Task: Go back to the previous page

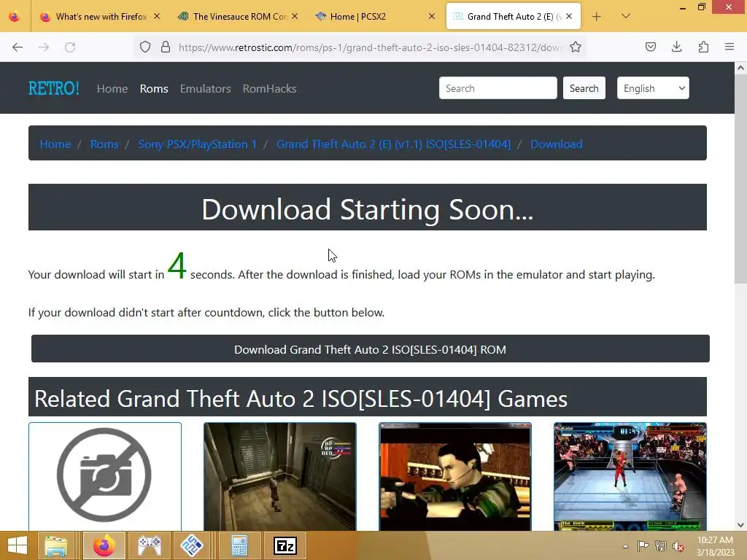Action: click(18, 47)
